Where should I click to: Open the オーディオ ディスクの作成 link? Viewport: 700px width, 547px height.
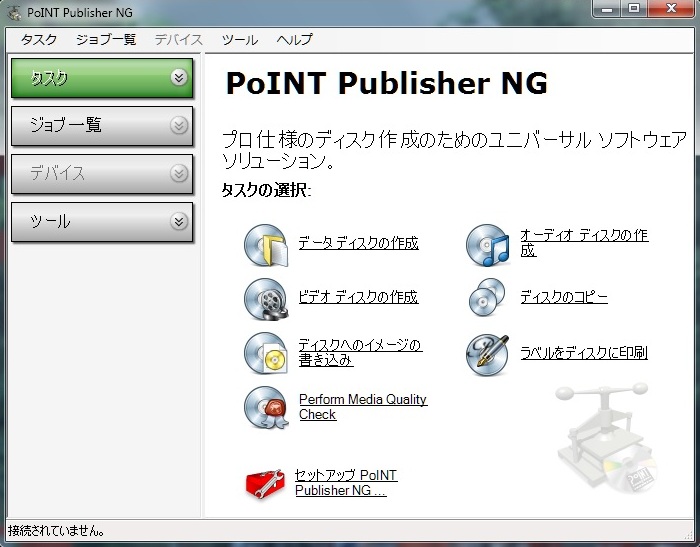pos(584,242)
